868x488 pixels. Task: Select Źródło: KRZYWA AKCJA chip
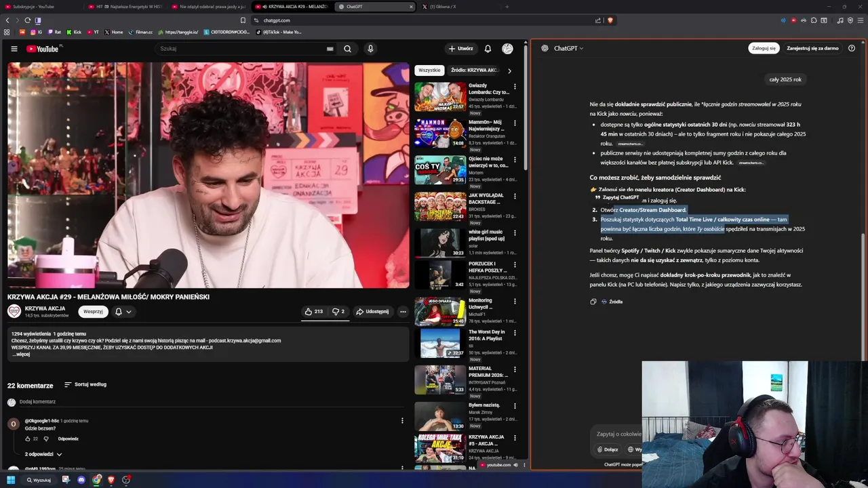[475, 70]
